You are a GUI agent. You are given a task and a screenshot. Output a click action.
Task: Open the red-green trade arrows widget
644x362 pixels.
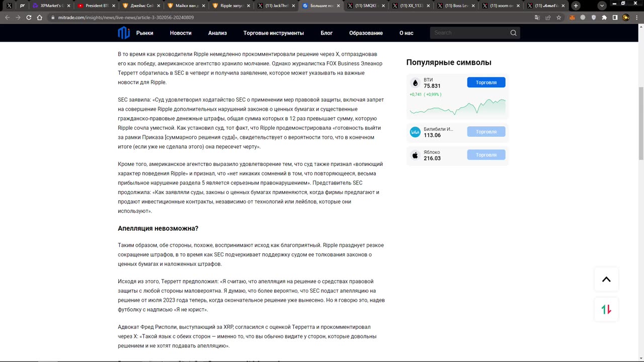[x=606, y=310]
